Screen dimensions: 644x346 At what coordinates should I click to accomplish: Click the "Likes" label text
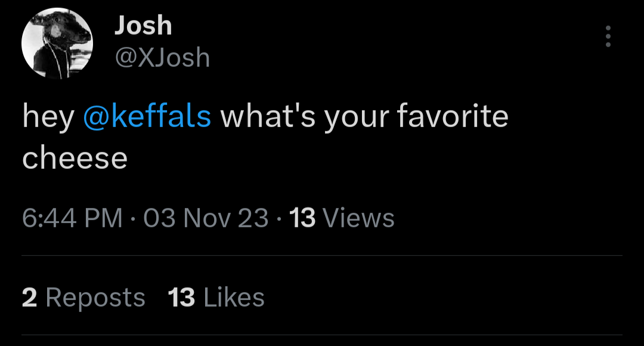coord(234,297)
